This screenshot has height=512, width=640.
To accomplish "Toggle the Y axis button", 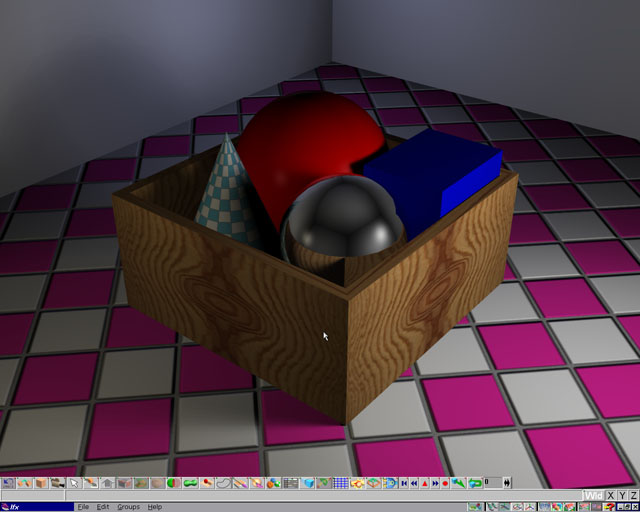I will click(x=622, y=495).
